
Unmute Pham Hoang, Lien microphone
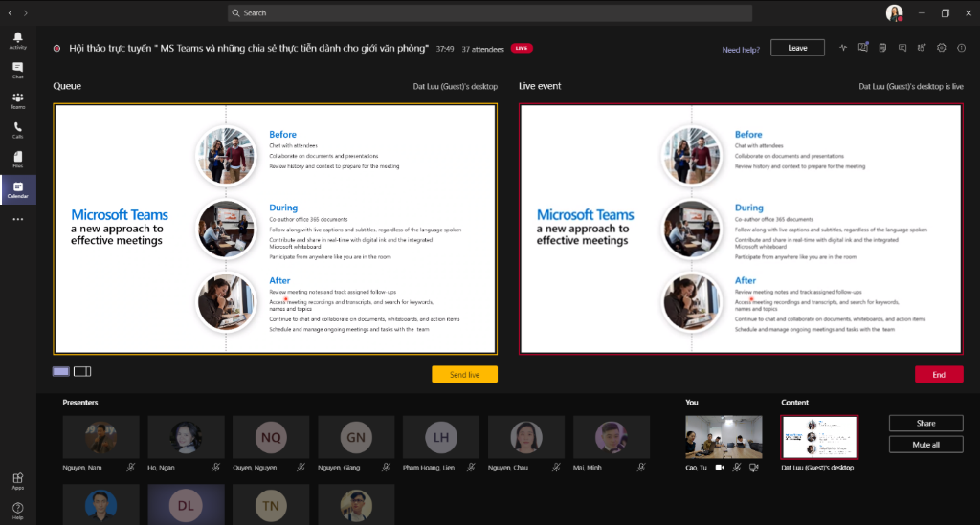click(471, 467)
